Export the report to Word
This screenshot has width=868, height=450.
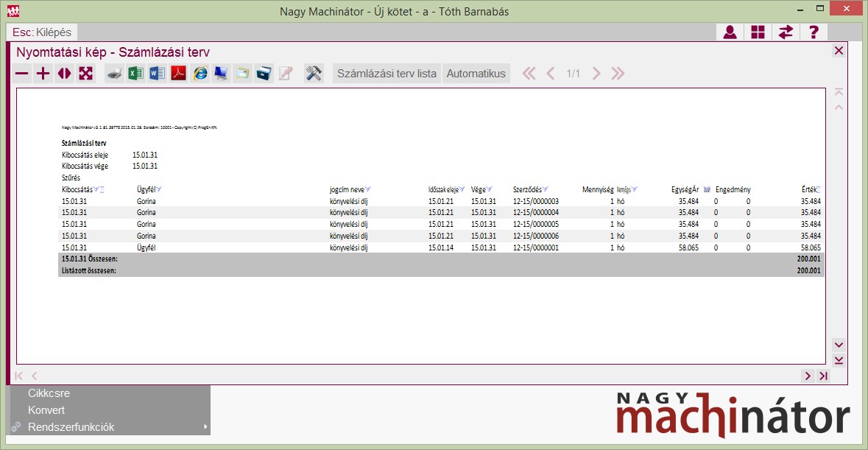(157, 74)
